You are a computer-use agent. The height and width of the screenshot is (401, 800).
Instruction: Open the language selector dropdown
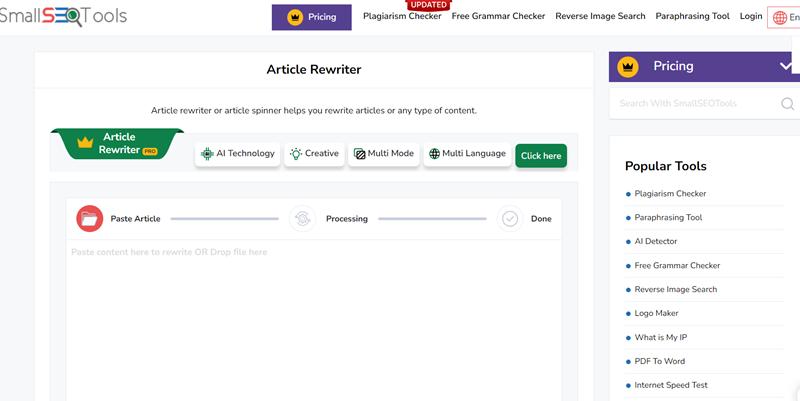click(x=784, y=17)
